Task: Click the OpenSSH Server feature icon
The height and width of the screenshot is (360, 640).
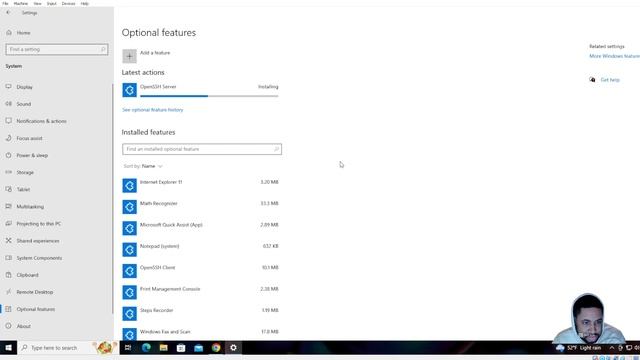Action: point(129,90)
